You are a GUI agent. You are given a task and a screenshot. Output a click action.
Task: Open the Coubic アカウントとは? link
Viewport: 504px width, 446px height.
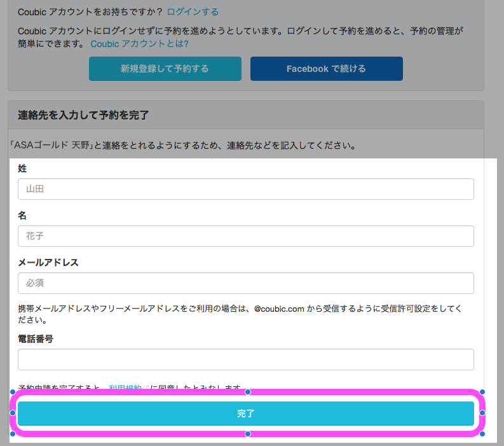(139, 44)
